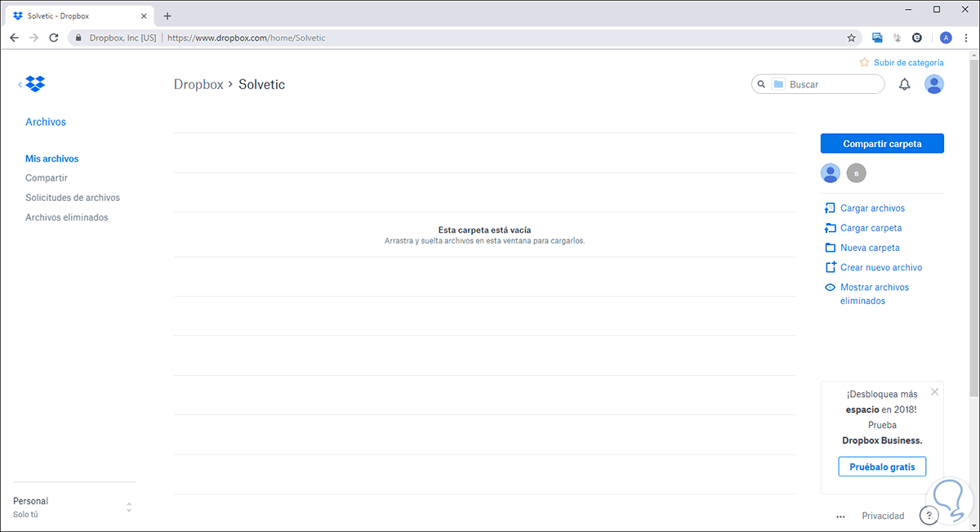Image resolution: width=980 pixels, height=532 pixels.
Task: Select the Solvetic - Dropbox browser tab
Action: pyautogui.click(x=81, y=16)
